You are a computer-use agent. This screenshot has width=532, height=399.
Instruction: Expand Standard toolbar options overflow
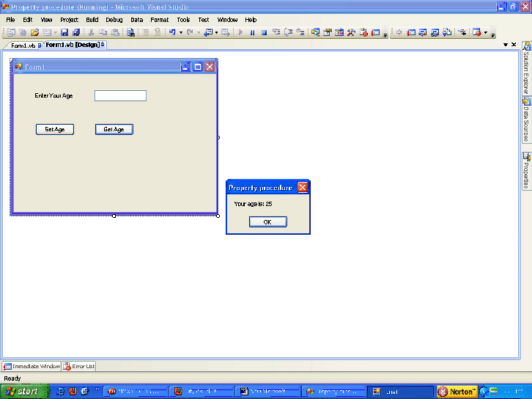point(385,35)
